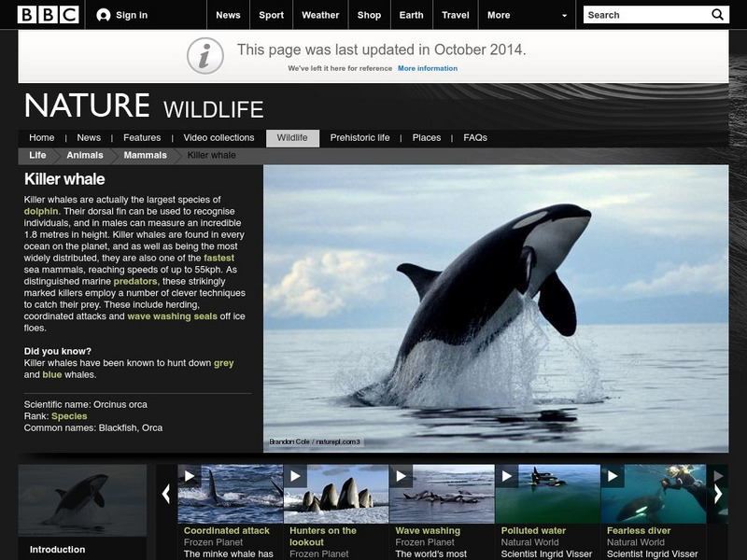This screenshot has height=560, width=747.
Task: Click the Brandon Cole / naturepl.com photo credit
Action: point(315,441)
